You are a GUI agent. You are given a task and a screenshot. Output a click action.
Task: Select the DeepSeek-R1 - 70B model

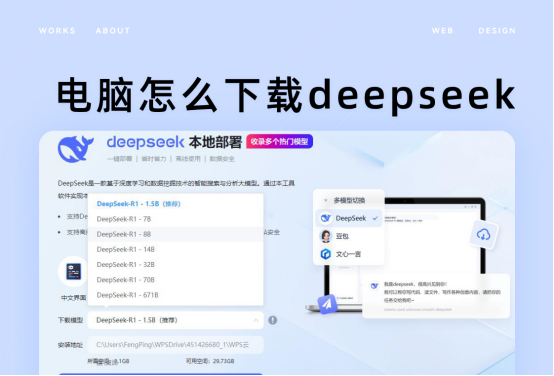coord(176,280)
